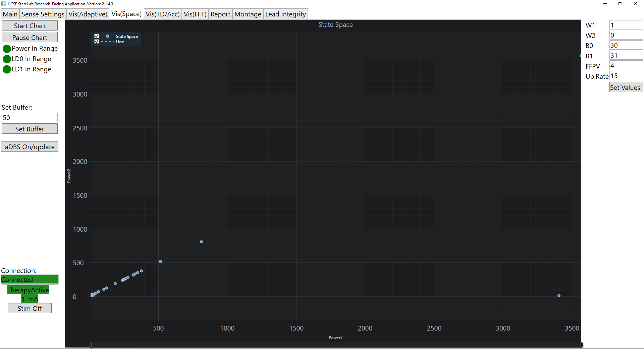Click the LD1 In Range green indicator

[7, 69]
